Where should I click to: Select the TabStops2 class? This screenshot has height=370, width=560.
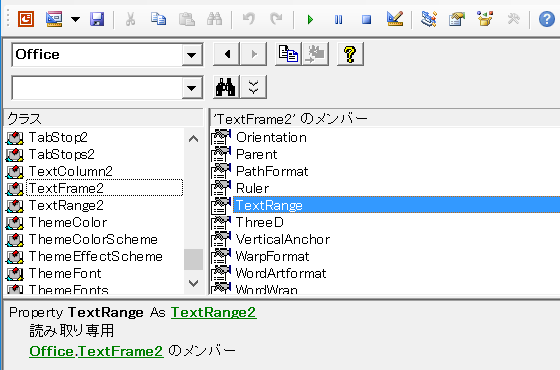tap(62, 154)
